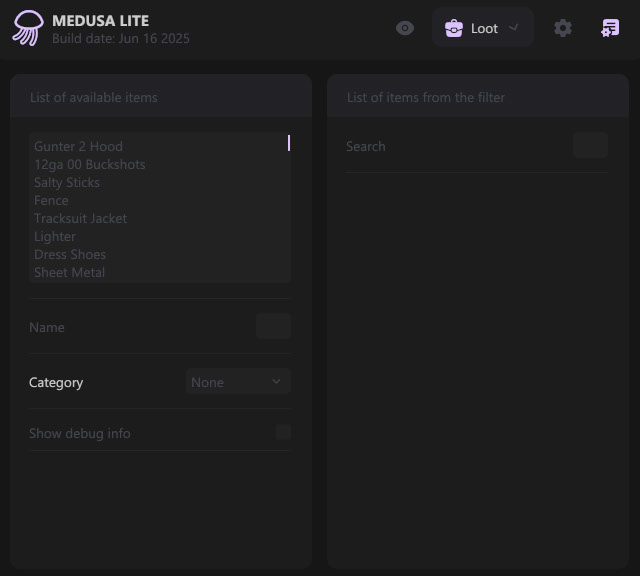
Task: Click the config list icon at top right
Action: 609,28
